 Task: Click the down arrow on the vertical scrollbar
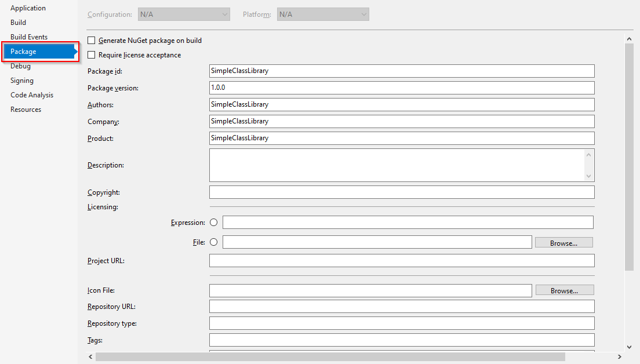(629, 347)
